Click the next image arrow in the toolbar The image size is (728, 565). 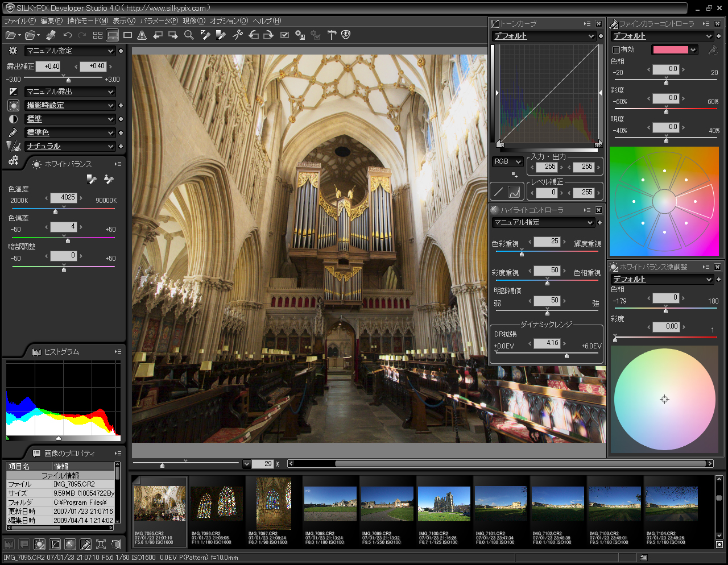click(173, 35)
